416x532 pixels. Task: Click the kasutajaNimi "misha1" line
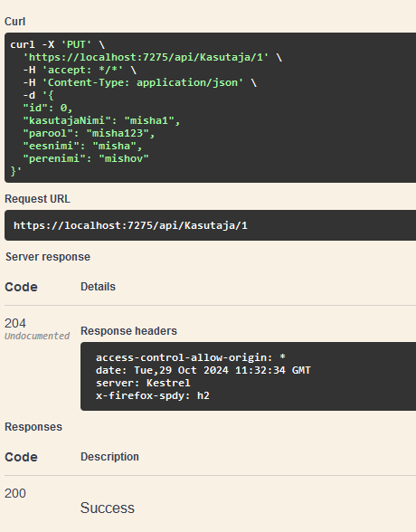(x=101, y=121)
